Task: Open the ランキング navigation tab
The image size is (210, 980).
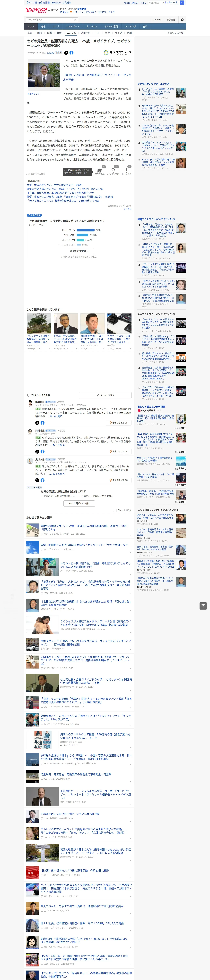Action: (130, 27)
